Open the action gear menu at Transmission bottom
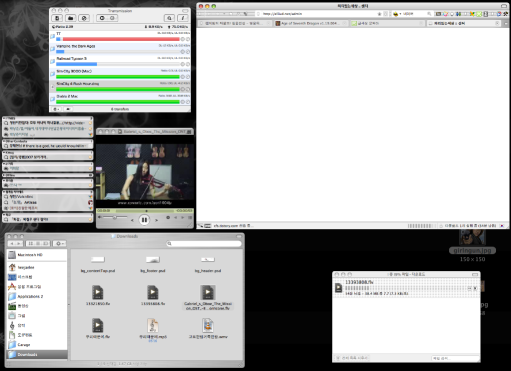511x371 pixels. tap(56, 109)
